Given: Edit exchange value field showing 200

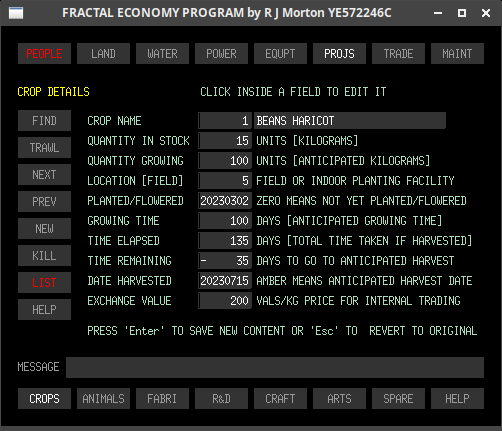Looking at the screenshot, I should pos(225,301).
